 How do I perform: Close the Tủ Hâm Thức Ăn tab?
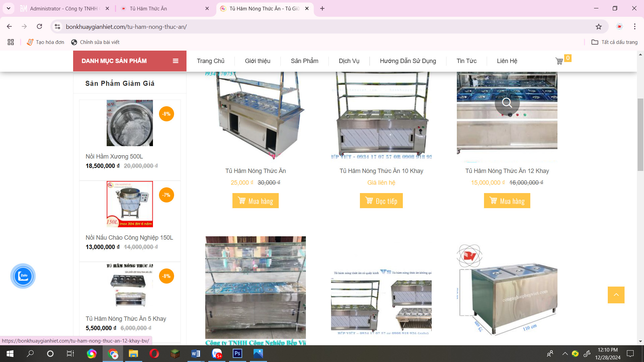pos(207,8)
